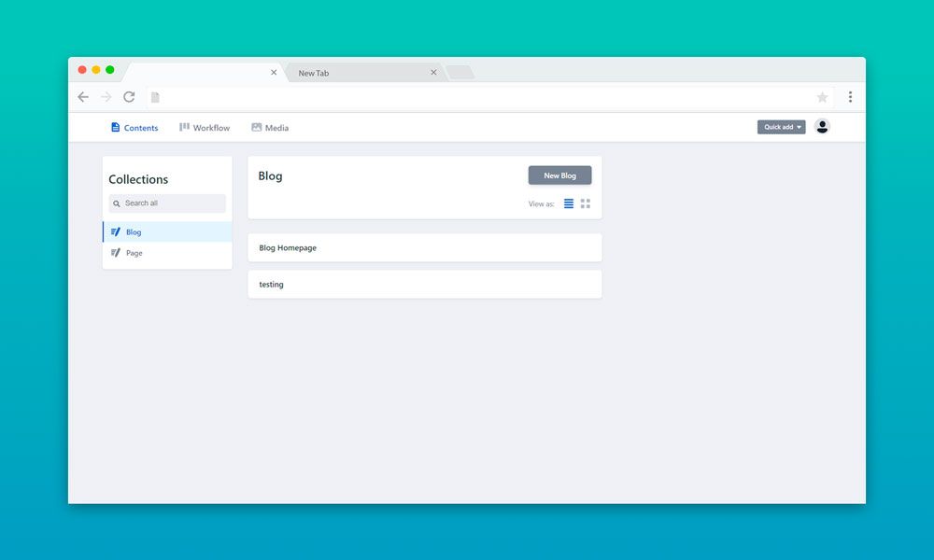The height and width of the screenshot is (560, 934).
Task: Click the 'View as:' label
Action: [x=542, y=204]
